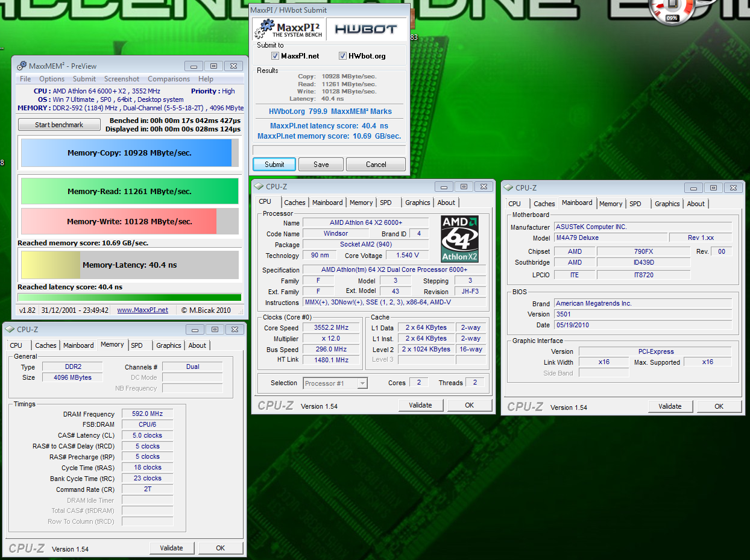Switch to SPD tab in CPU-Z Memory window

pyautogui.click(x=137, y=345)
